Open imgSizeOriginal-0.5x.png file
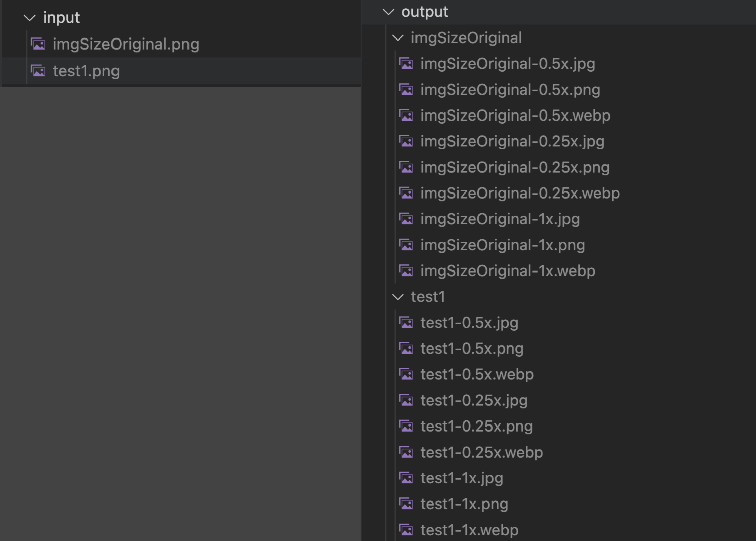This screenshot has width=756, height=541. click(x=510, y=90)
